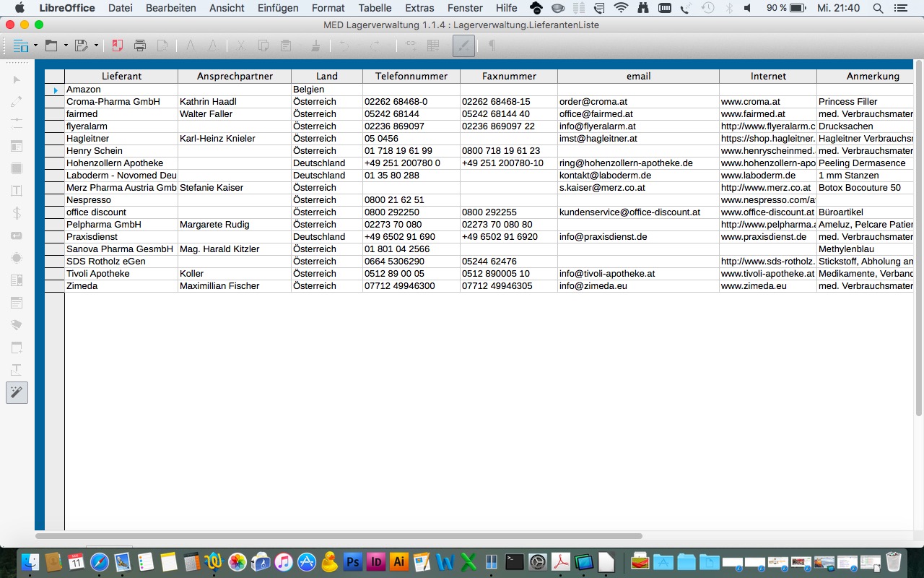
Task: Click the greyed Copy icon
Action: click(263, 46)
